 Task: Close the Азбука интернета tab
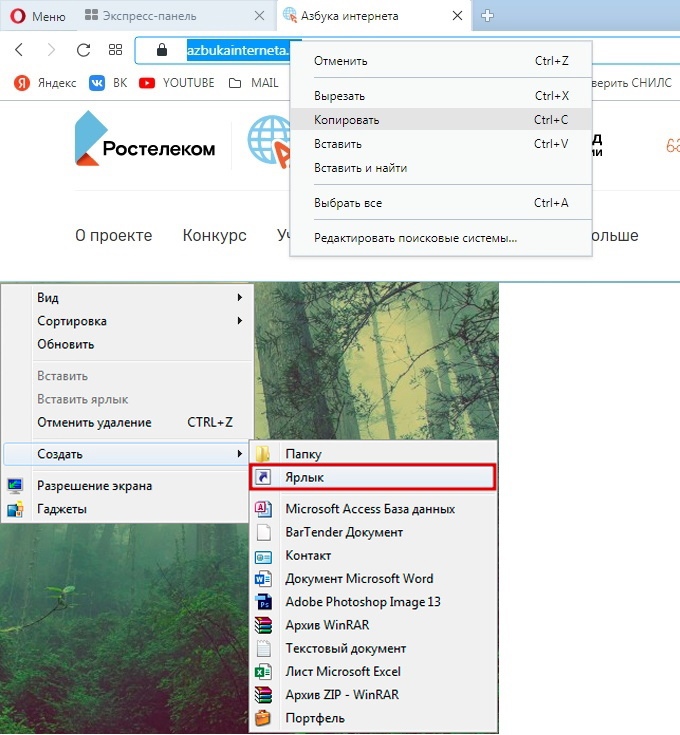point(458,16)
